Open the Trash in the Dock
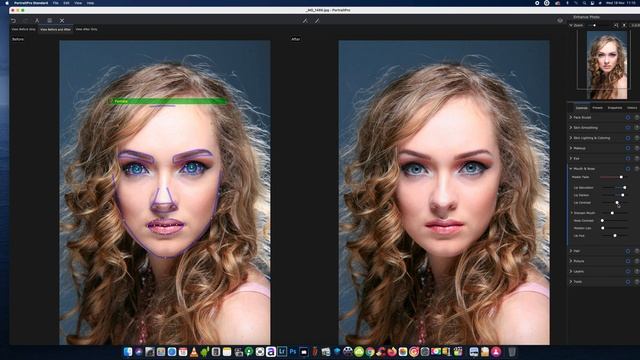This screenshot has height=360, width=640. [x=512, y=351]
